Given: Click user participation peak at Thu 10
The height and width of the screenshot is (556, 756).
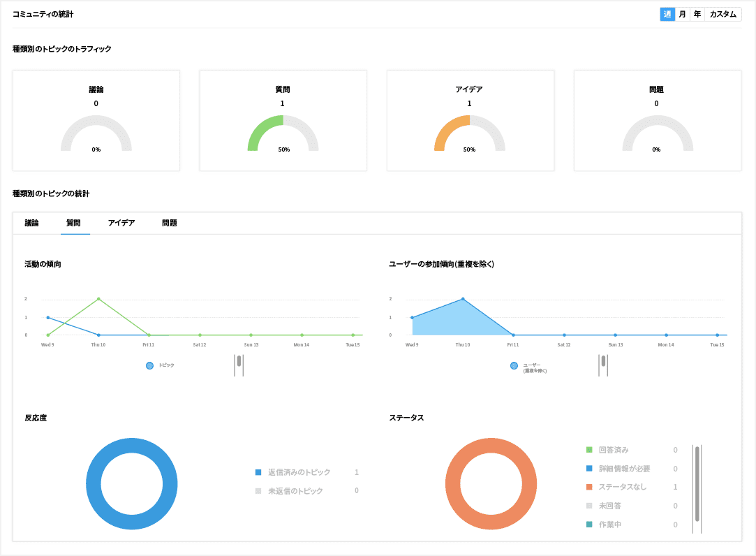Looking at the screenshot, I should pos(463,299).
